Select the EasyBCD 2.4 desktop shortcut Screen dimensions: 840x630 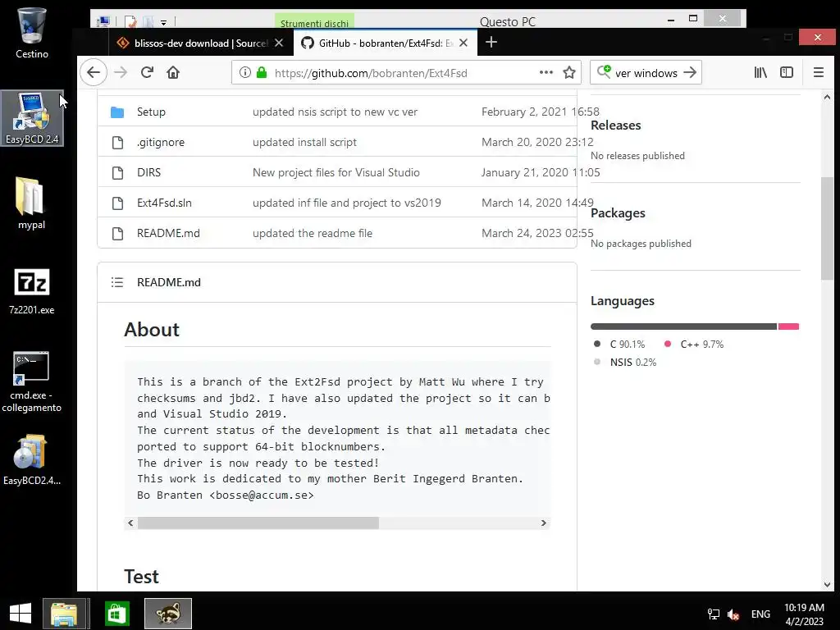coord(32,118)
